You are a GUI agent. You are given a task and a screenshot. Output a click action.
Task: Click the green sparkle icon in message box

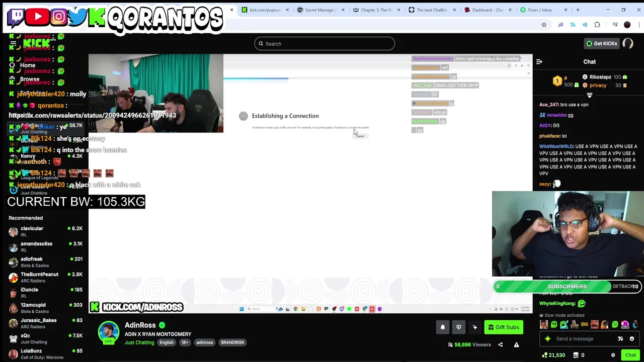548,339
